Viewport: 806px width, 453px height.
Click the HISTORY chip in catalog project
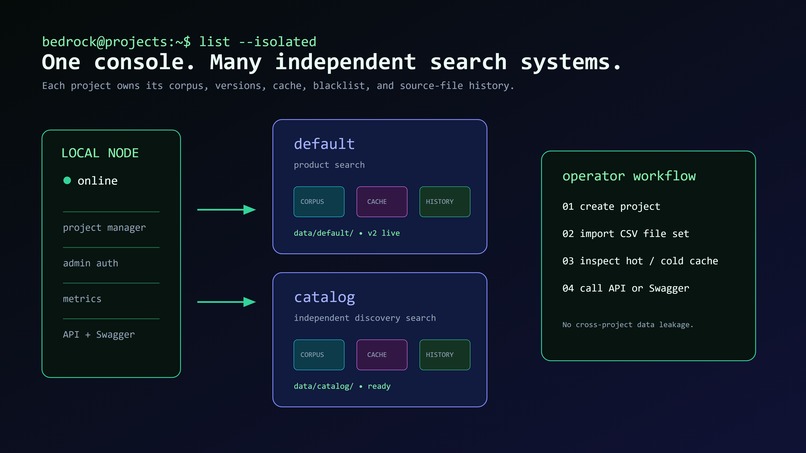445,355
